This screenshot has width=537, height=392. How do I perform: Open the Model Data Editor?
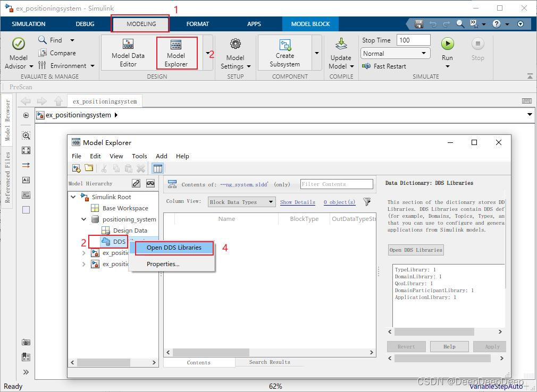[x=128, y=53]
